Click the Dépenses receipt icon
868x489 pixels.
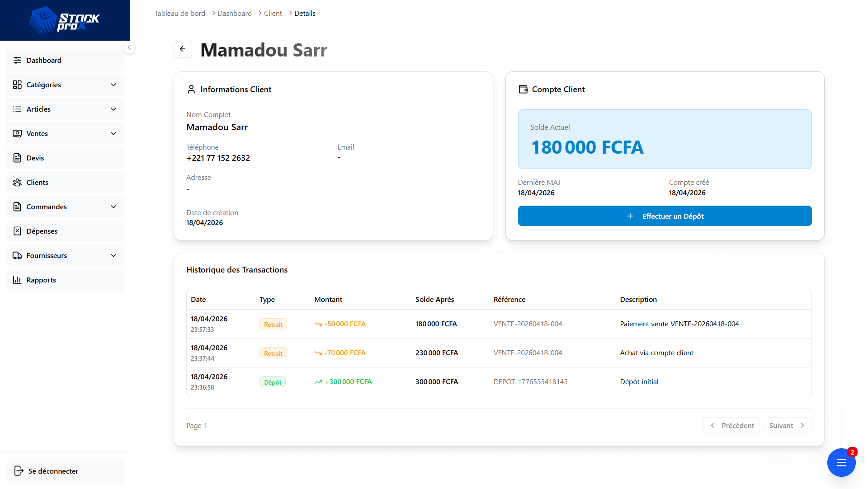click(17, 231)
